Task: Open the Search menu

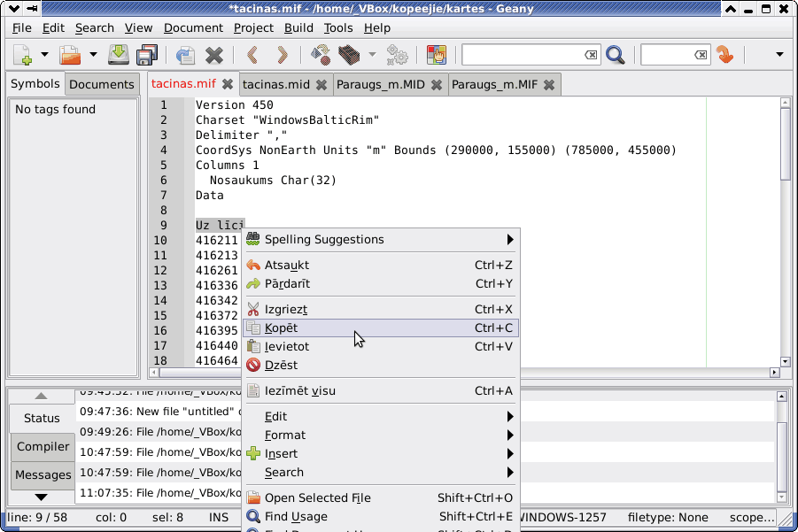Action: (x=95, y=28)
